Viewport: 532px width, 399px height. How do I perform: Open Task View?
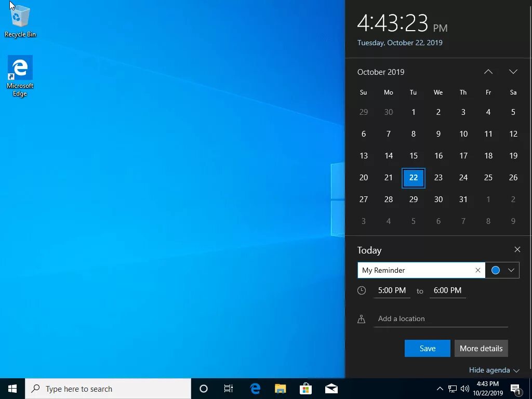[229, 388]
